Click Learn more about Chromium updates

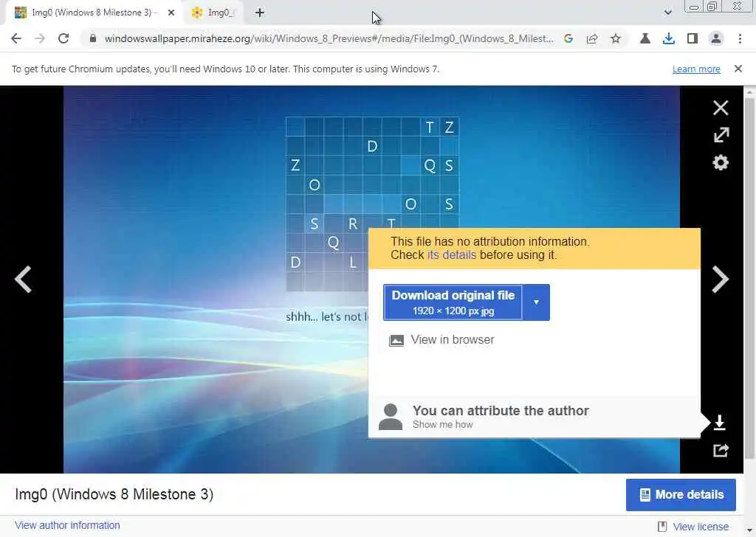[696, 69]
